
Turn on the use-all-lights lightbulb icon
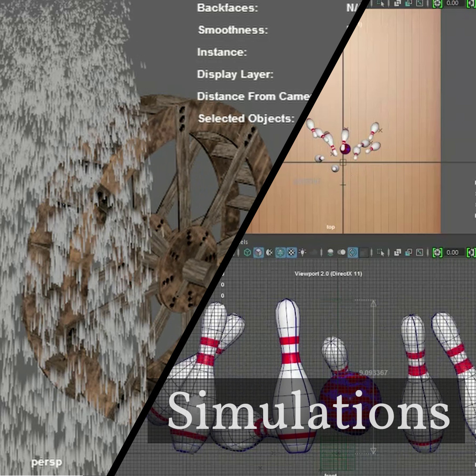point(301,252)
